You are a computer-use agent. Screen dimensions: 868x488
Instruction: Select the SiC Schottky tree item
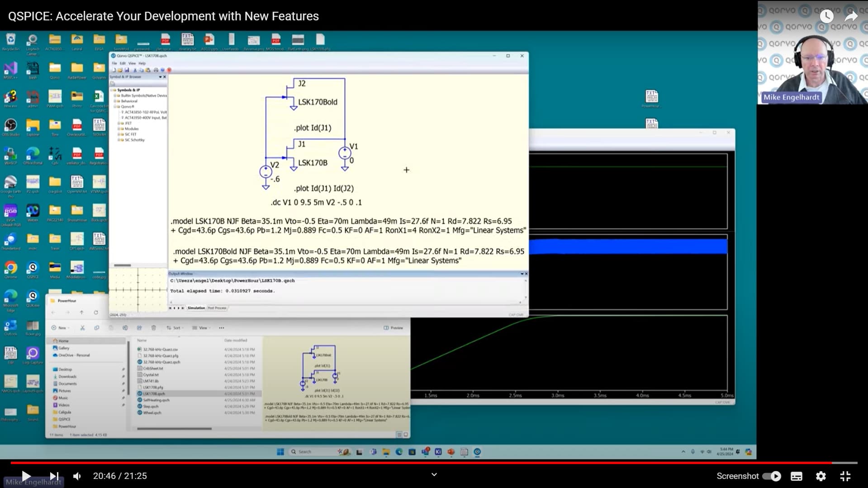pyautogui.click(x=134, y=140)
